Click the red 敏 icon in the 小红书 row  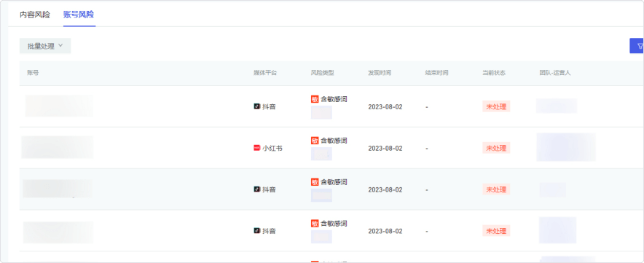tap(315, 141)
